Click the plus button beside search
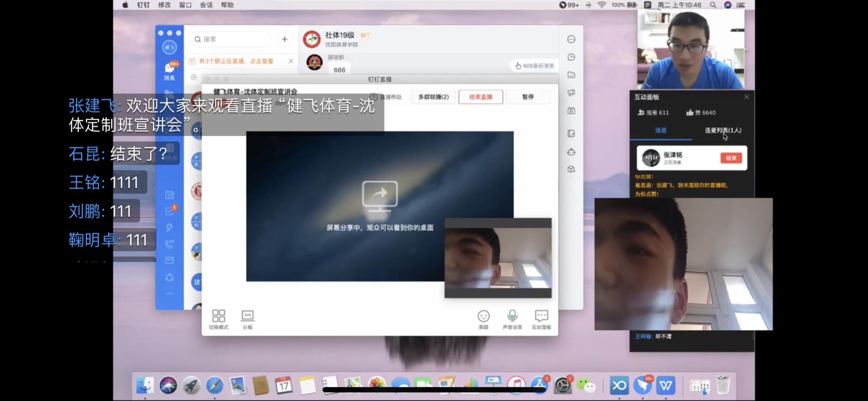Viewport: 868px width, 401px height. click(285, 39)
